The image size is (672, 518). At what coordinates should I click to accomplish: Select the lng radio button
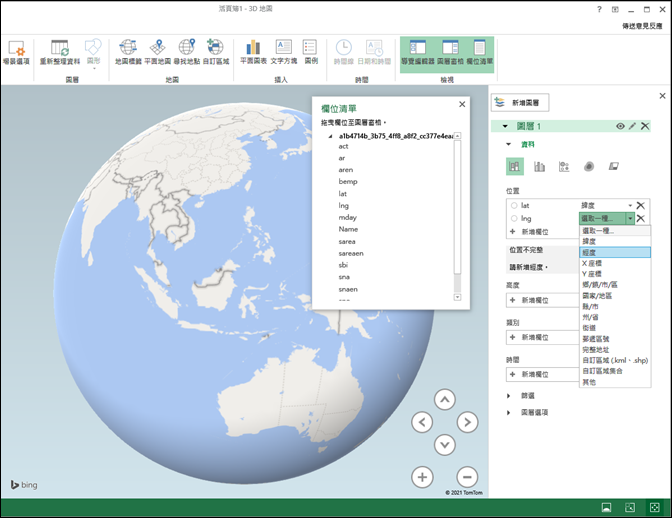click(514, 219)
